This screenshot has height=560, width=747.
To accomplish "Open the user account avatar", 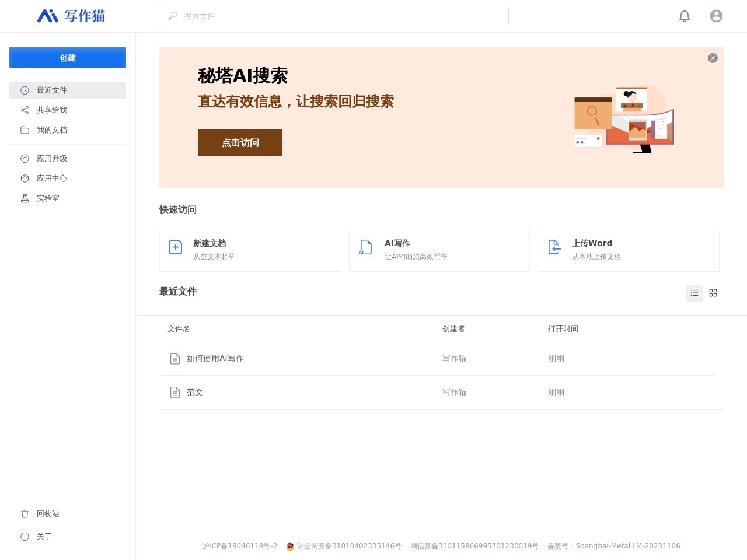I will pyautogui.click(x=716, y=16).
